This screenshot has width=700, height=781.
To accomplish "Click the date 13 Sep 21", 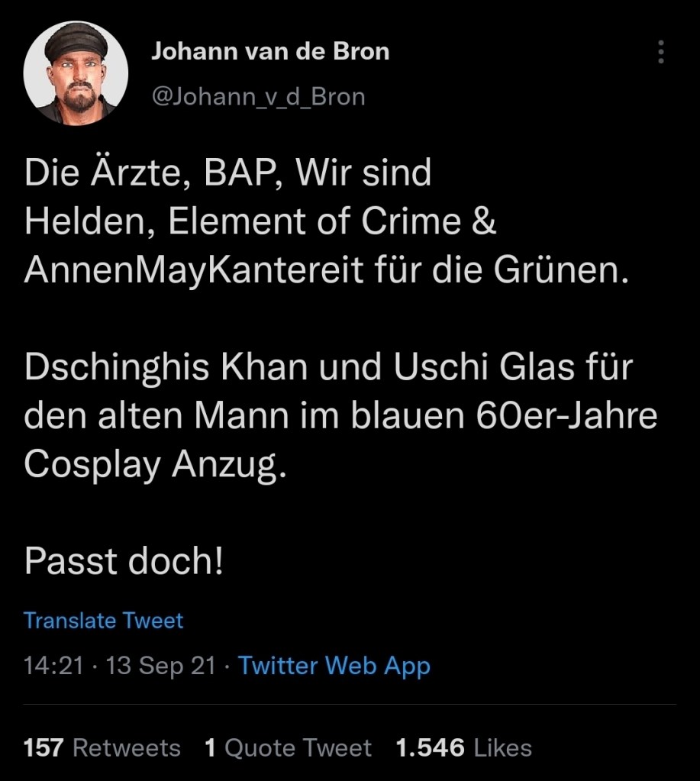I will click(x=161, y=666).
